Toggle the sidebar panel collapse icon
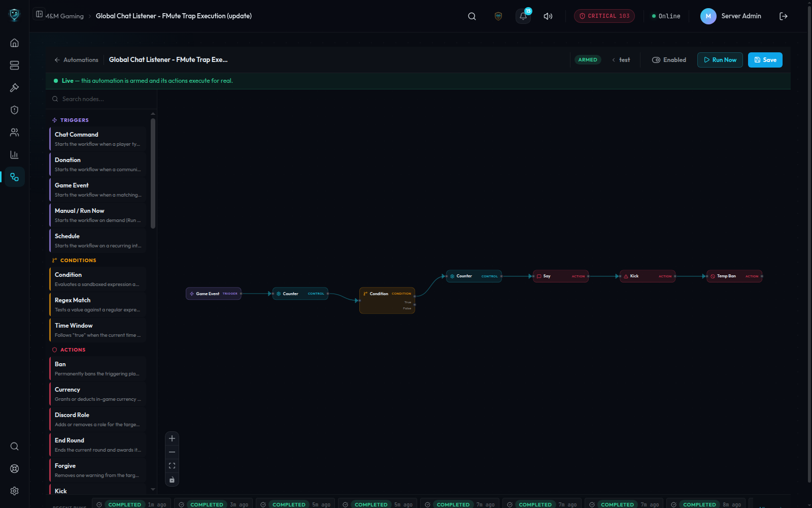This screenshot has height=508, width=812. click(x=39, y=14)
